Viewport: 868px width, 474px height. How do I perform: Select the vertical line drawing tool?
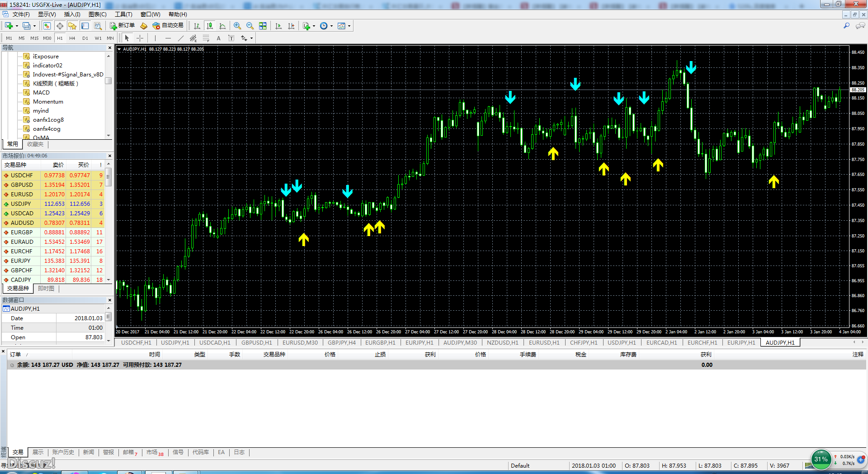[155, 38]
